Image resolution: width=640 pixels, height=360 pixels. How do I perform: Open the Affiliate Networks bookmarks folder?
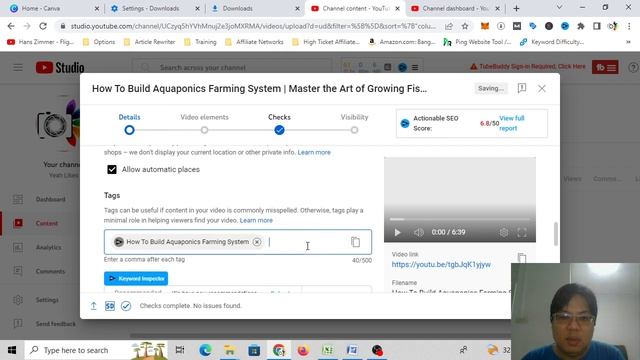(254, 42)
